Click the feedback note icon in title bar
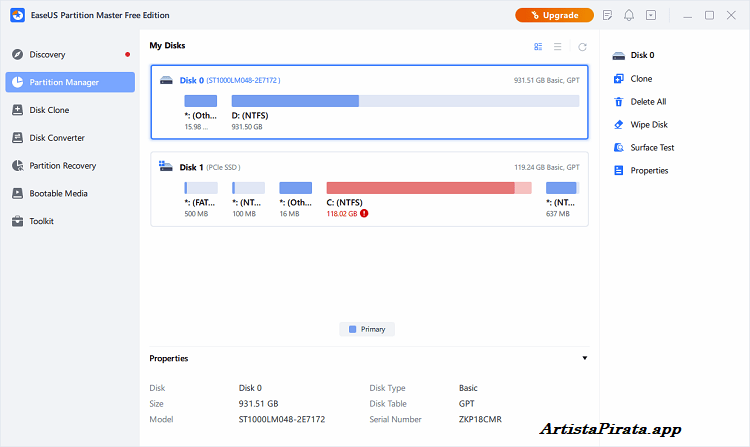Image resolution: width=750 pixels, height=447 pixels. [x=607, y=15]
